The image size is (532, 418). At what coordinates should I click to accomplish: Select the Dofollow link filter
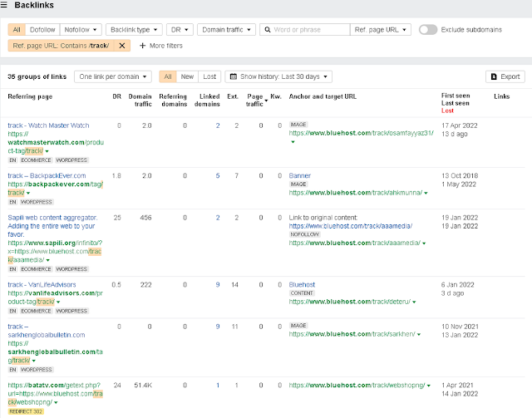42,29
